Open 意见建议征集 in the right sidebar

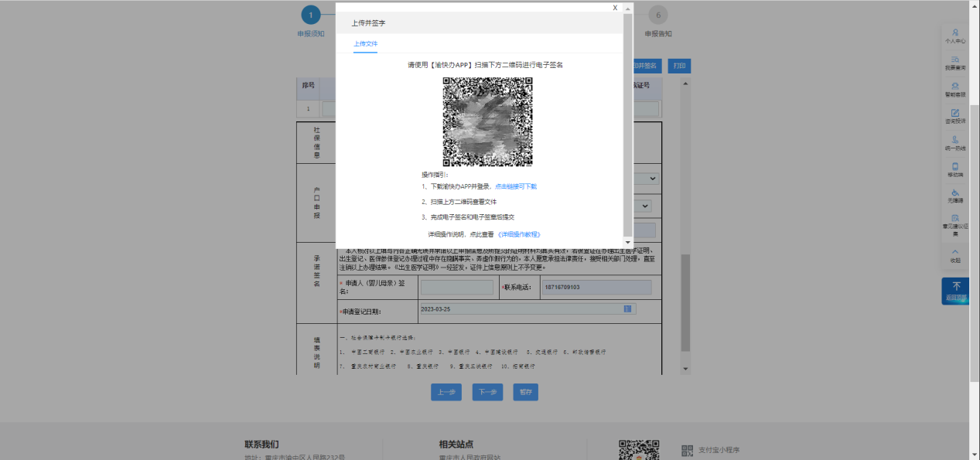click(955, 225)
